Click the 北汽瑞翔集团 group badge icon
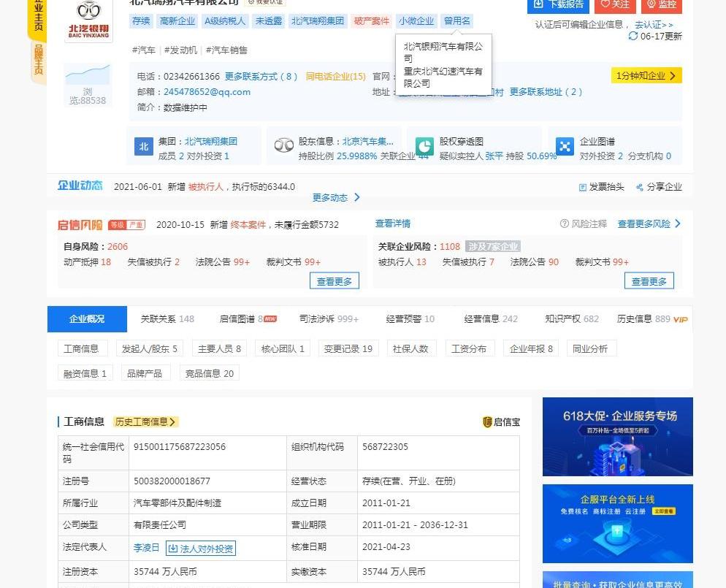This screenshot has height=588, width=726. tap(144, 147)
